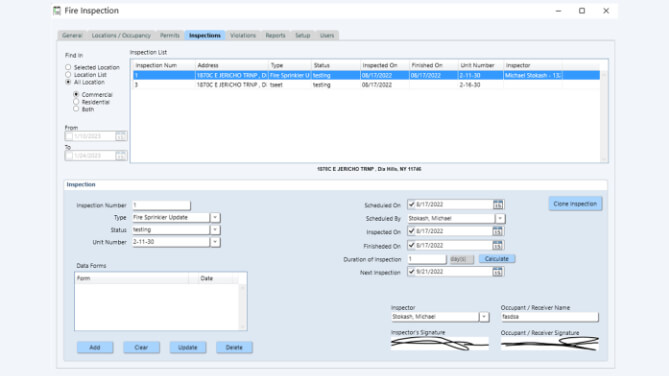
Task: Click the Update button
Action: pyautogui.click(x=188, y=347)
